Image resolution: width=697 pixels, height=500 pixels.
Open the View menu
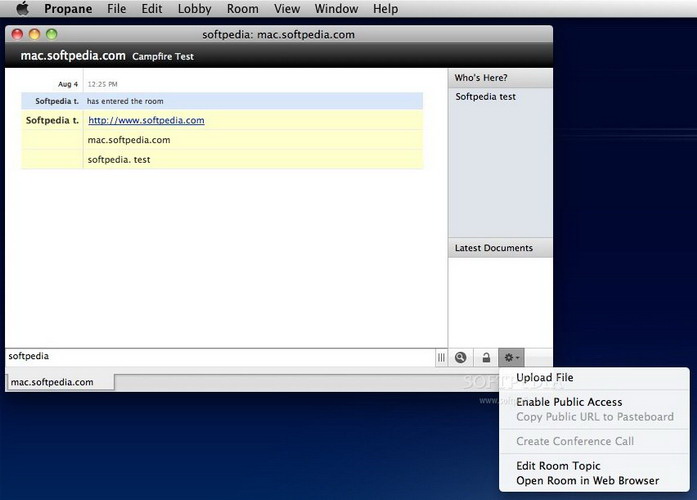coord(287,9)
